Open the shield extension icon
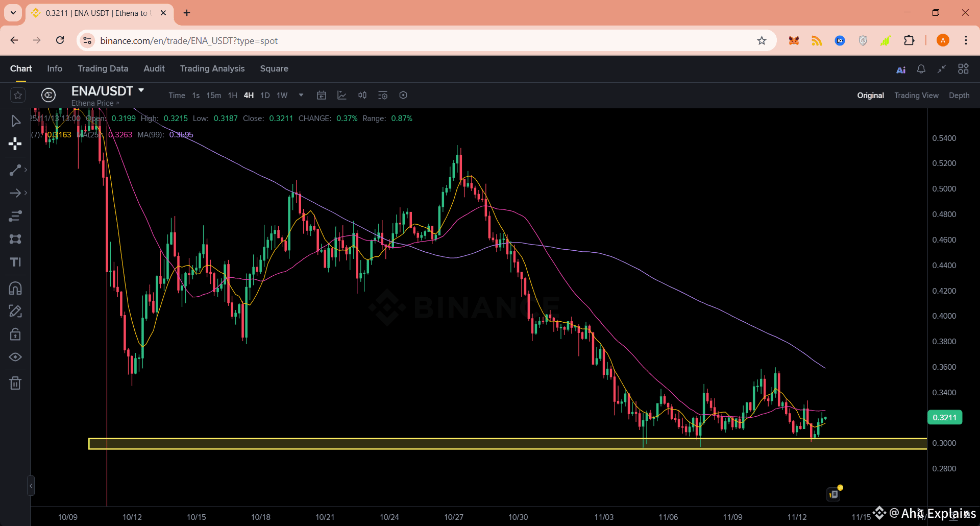This screenshot has width=980, height=526. 863,40
